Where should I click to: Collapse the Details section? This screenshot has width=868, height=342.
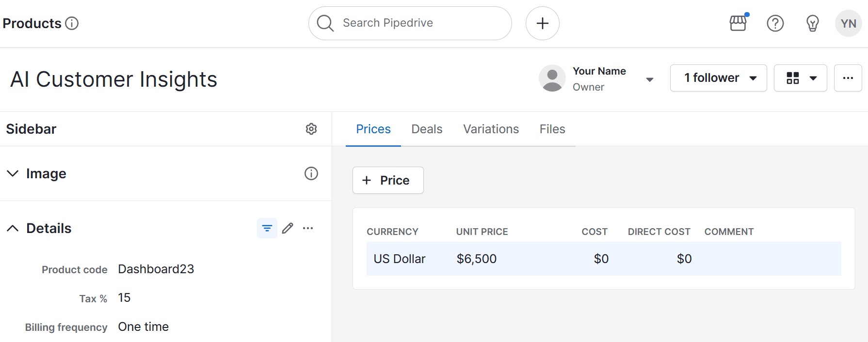13,228
